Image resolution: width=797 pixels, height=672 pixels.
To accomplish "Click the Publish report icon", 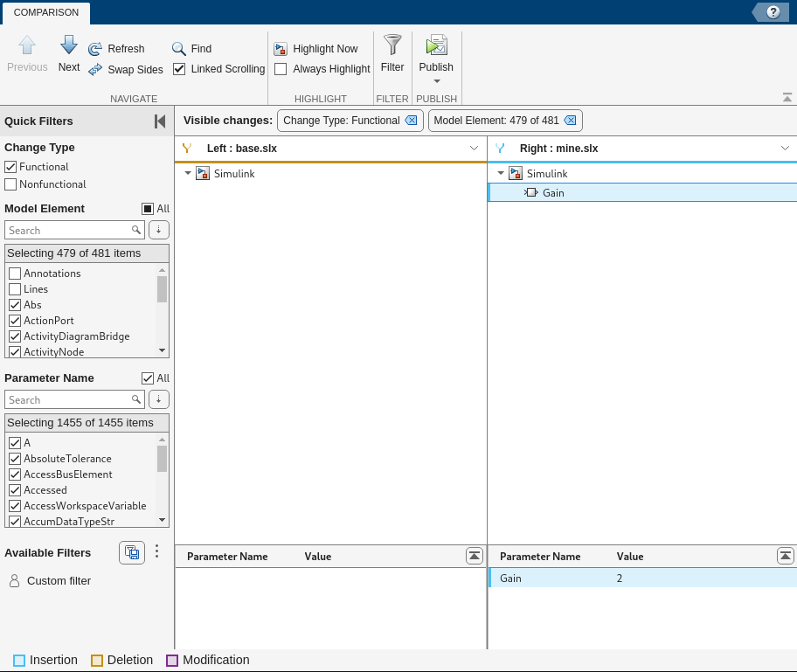I will click(x=436, y=45).
